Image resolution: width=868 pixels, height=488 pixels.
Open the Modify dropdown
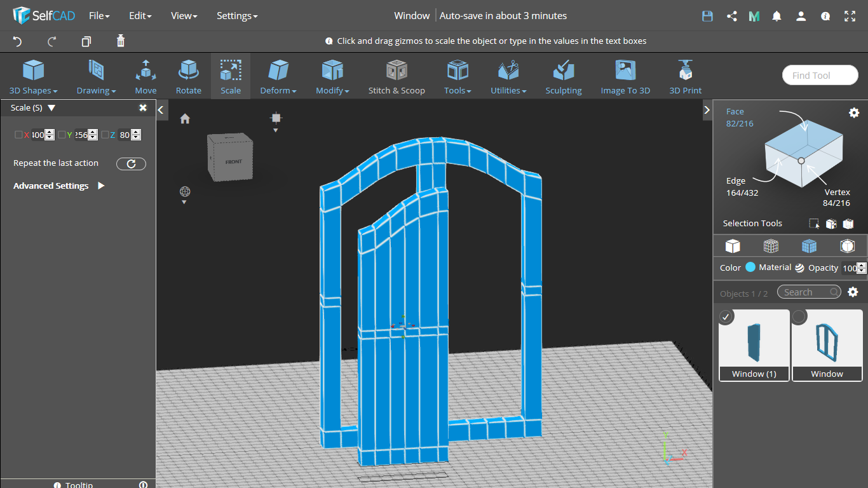(332, 77)
